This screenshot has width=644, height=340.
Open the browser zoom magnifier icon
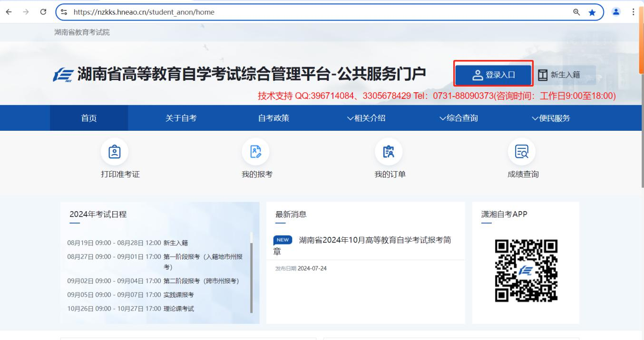tap(577, 12)
